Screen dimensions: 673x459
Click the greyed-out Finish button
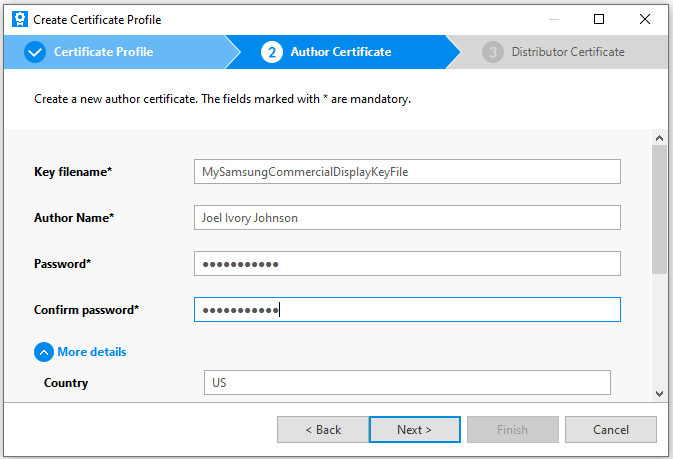[x=512, y=430]
